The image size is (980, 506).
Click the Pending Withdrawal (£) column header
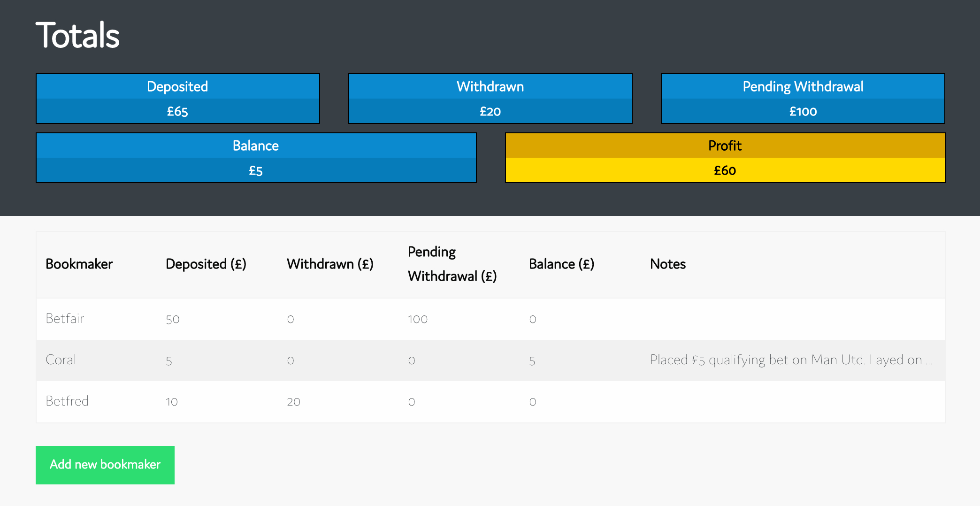click(452, 264)
